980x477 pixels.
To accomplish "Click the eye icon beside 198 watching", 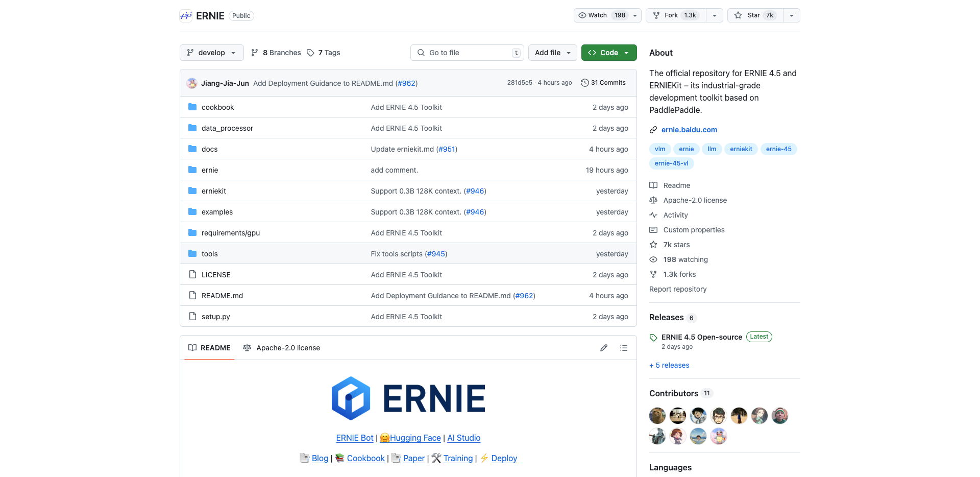I will (x=653, y=259).
